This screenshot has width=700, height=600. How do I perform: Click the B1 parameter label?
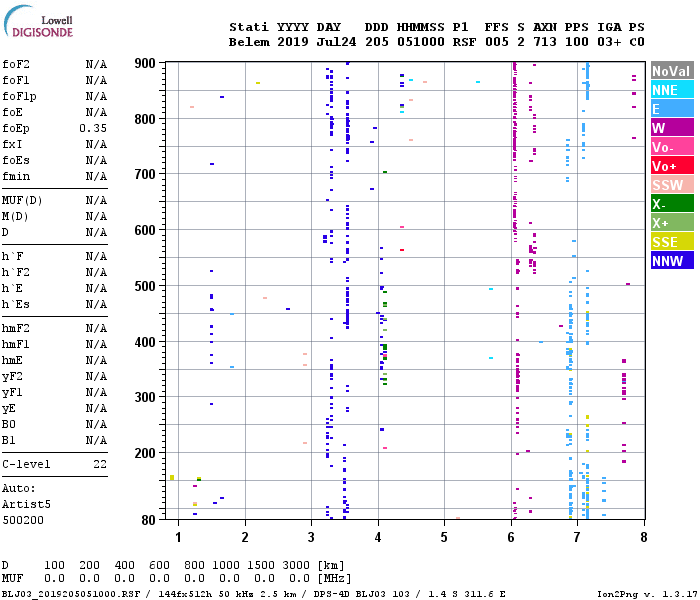tap(9, 441)
